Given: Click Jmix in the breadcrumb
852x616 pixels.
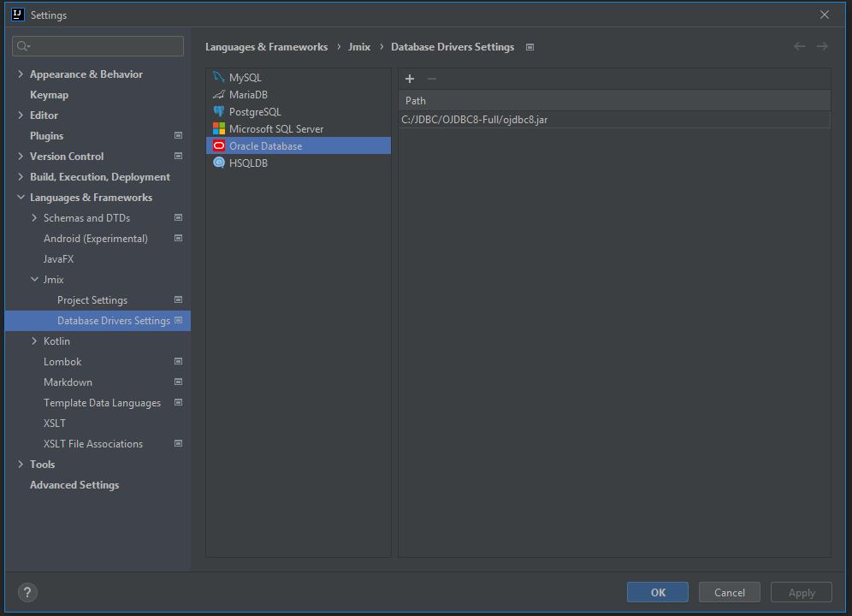Looking at the screenshot, I should click(359, 47).
